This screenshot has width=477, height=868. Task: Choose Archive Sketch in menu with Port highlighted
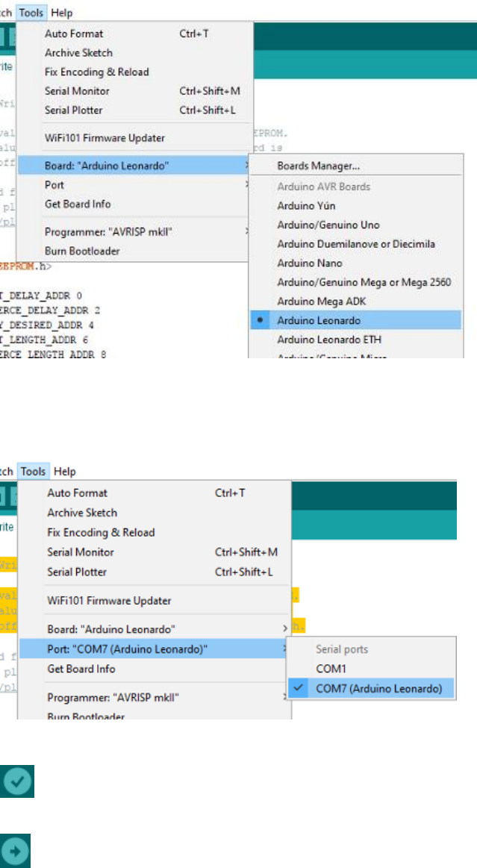pos(155,513)
